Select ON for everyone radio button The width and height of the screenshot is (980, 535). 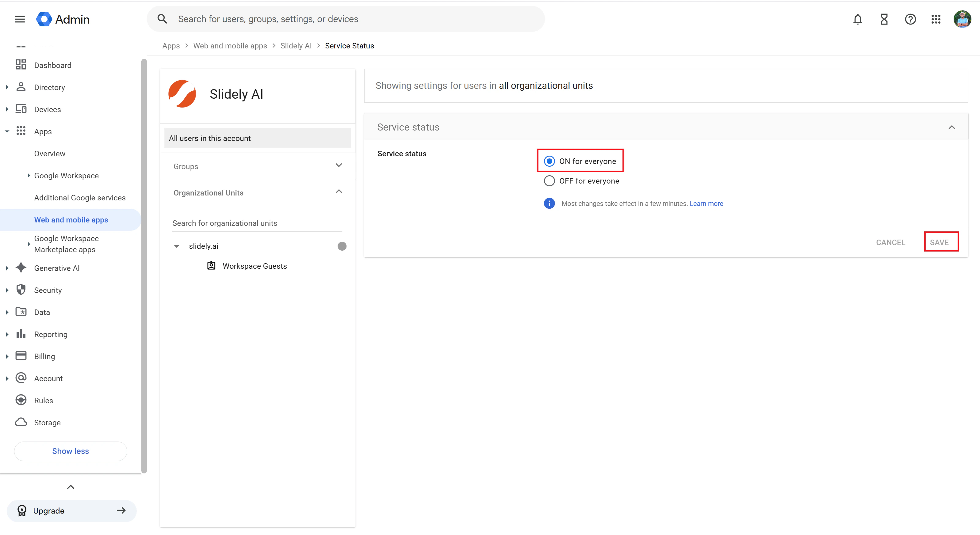coord(549,161)
